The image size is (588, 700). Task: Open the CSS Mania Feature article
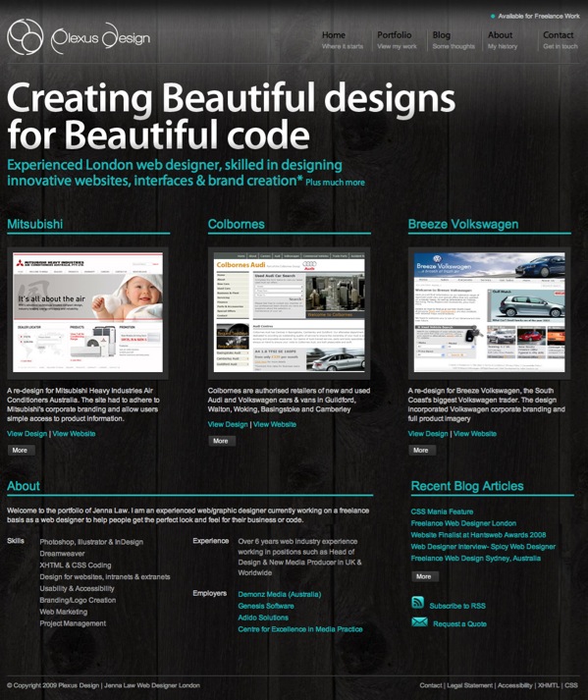point(442,512)
